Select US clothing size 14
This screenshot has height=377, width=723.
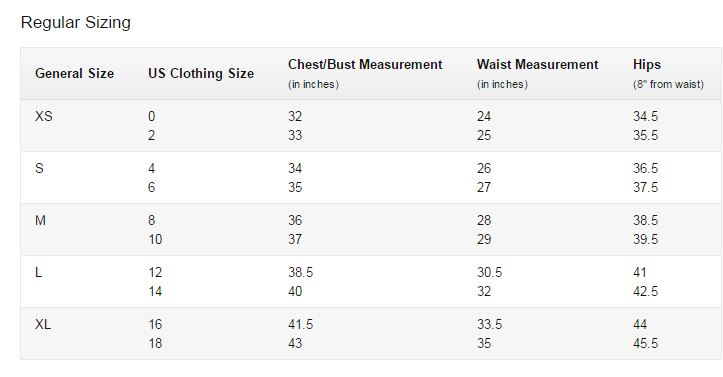coord(155,292)
